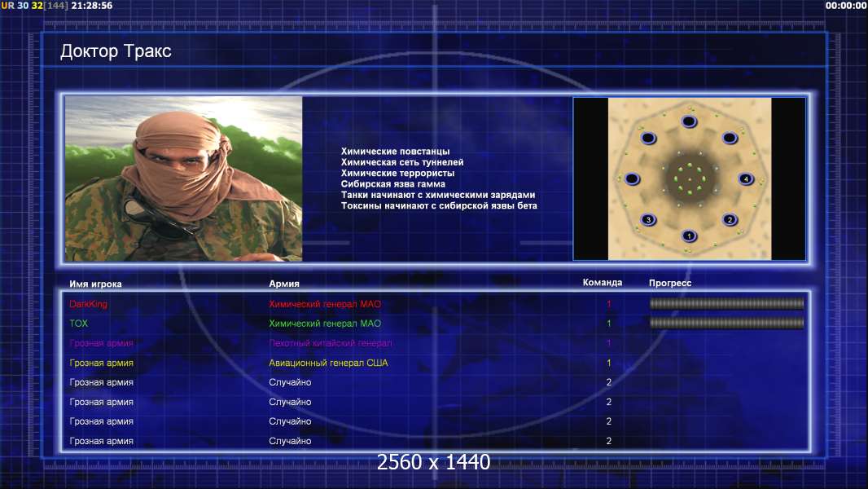Click the 'Авиационный генерал США' army entry

(328, 363)
